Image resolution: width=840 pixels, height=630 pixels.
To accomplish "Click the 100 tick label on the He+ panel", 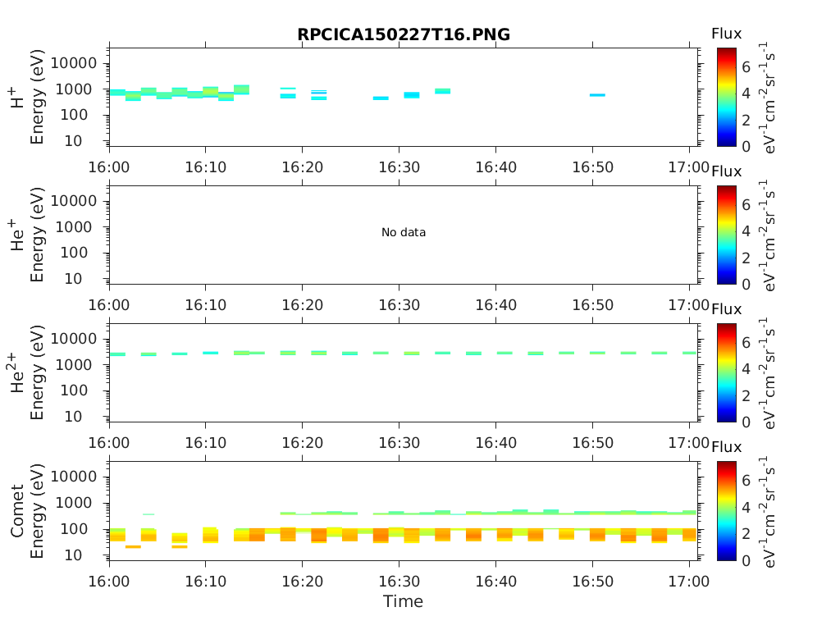I will (x=74, y=253).
